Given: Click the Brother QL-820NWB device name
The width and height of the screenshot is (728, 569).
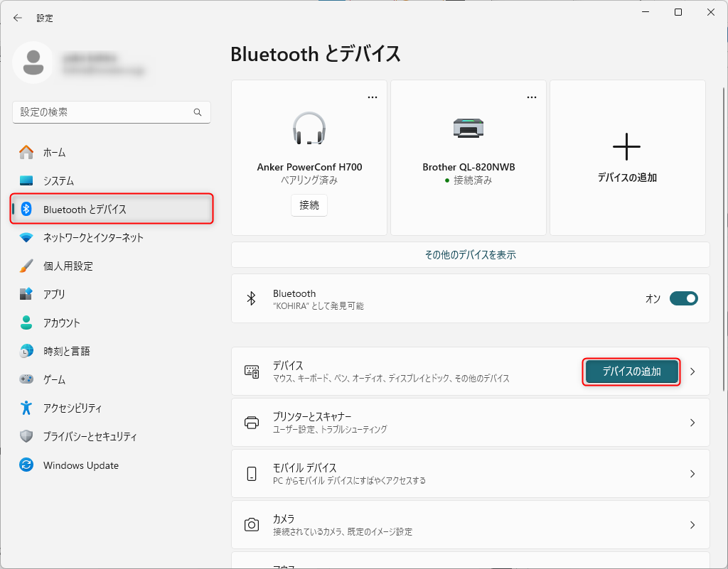Looking at the screenshot, I should click(469, 167).
